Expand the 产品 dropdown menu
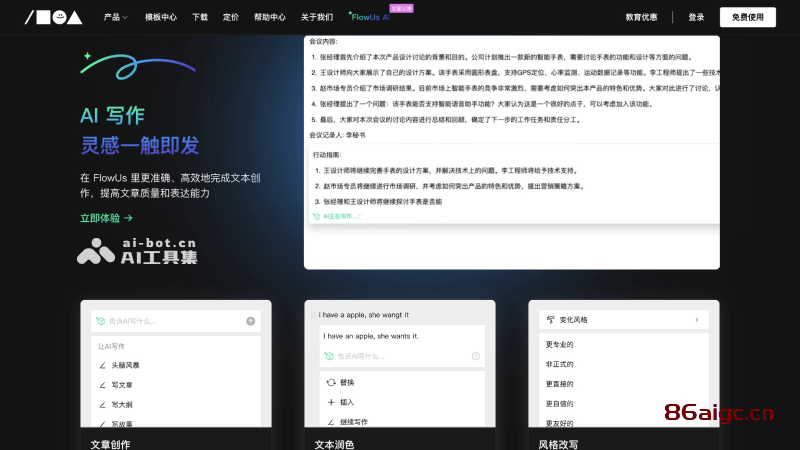 click(x=115, y=17)
